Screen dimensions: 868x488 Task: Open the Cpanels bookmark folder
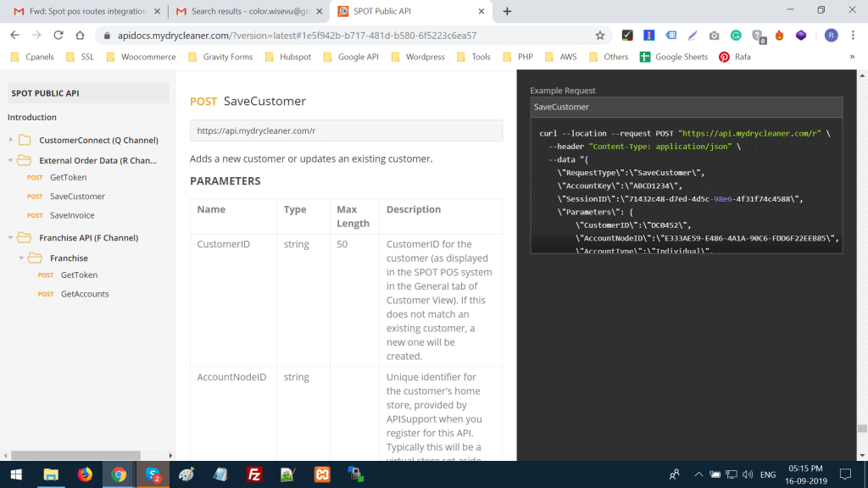33,57
